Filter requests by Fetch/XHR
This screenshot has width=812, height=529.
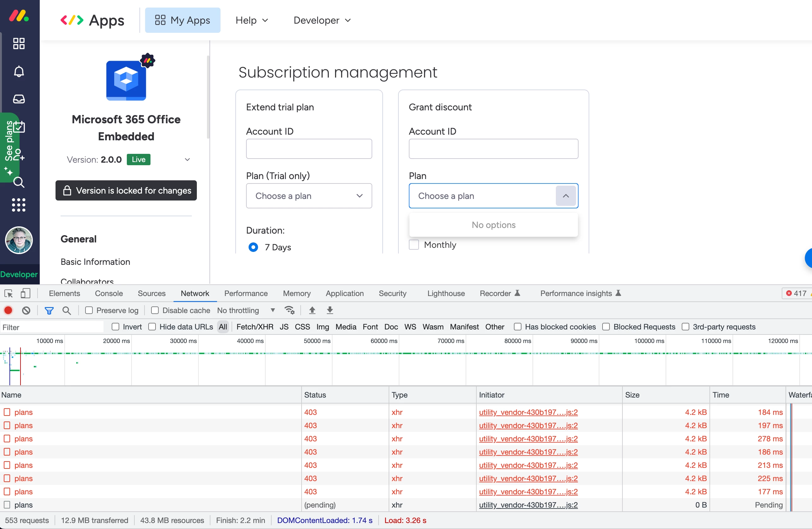click(255, 327)
